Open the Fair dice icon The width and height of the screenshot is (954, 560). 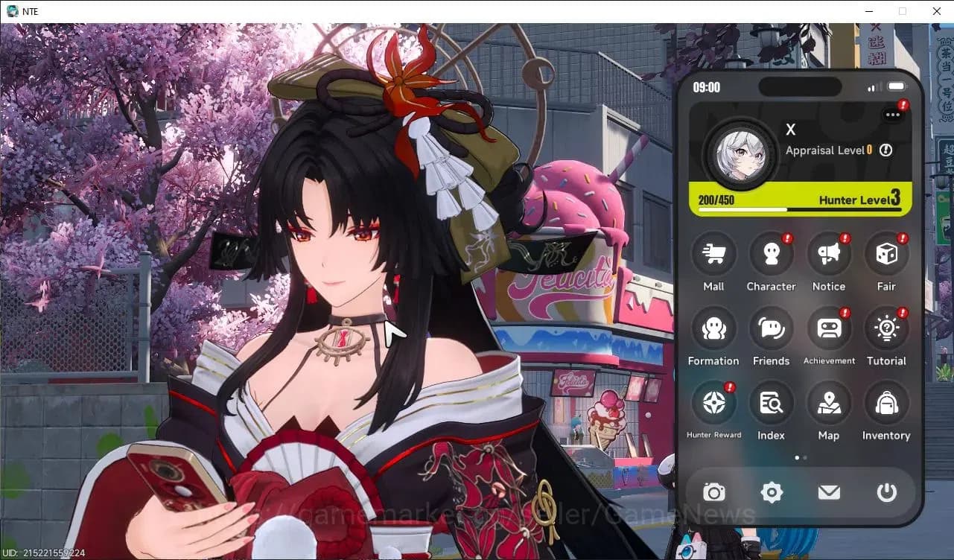click(x=886, y=254)
